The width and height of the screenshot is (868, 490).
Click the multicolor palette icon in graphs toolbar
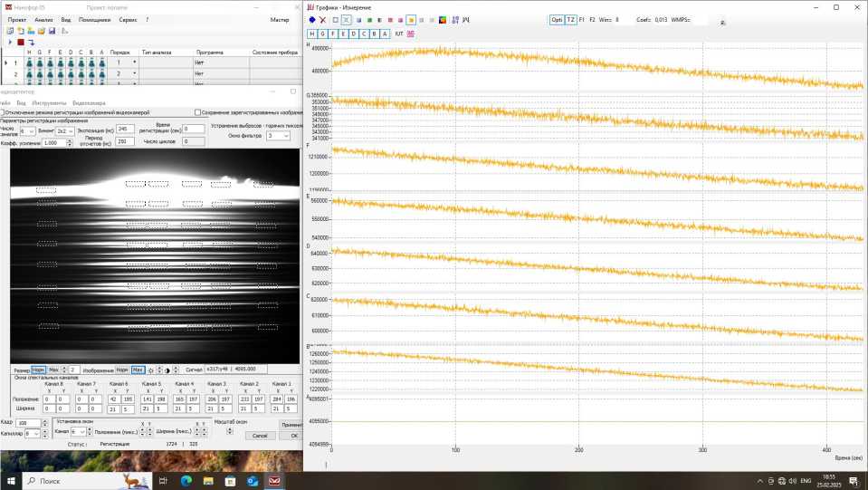coord(442,19)
